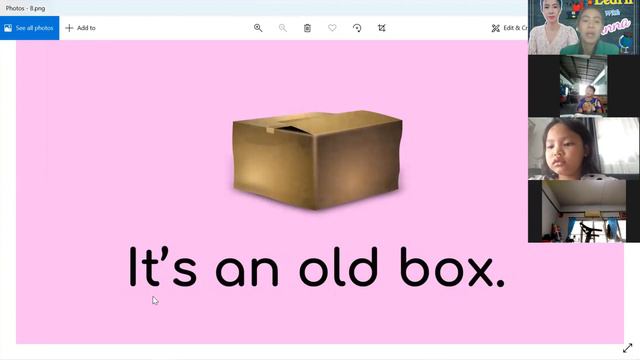Open the Edit & Create menu
This screenshot has height=360, width=640.
tap(509, 28)
